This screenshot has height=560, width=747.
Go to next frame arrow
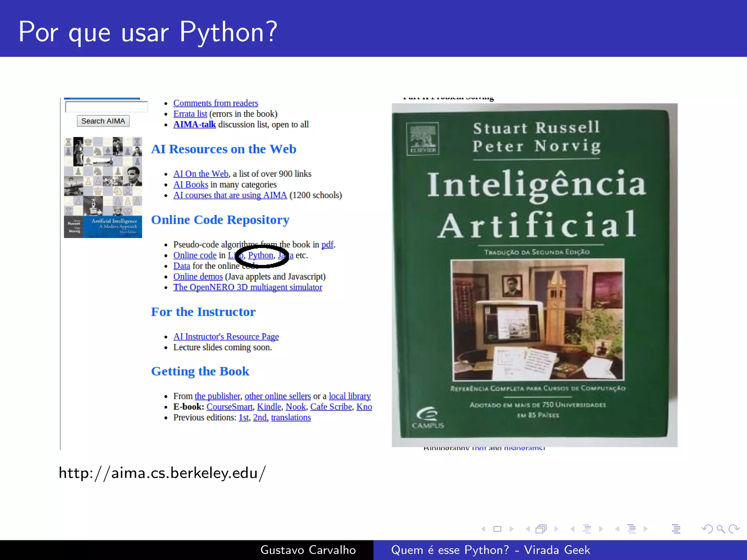(x=556, y=529)
